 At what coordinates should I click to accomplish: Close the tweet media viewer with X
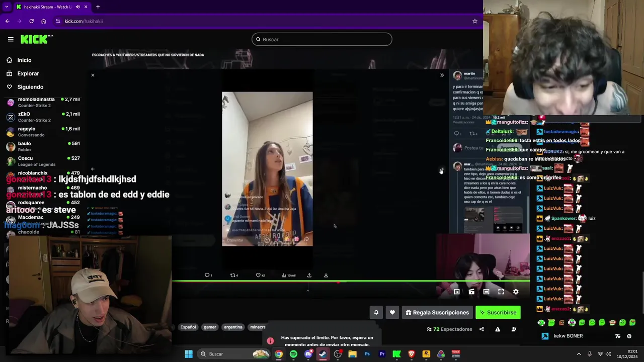pos(93,75)
